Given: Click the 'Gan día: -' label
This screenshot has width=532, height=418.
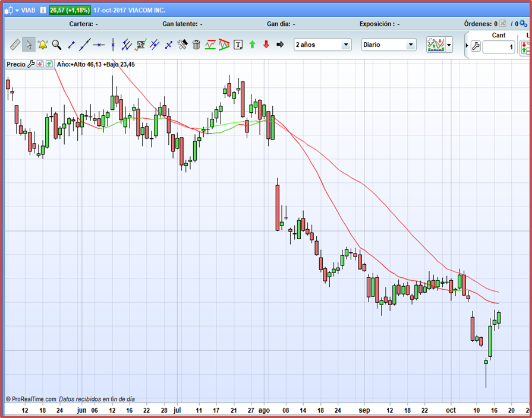Looking at the screenshot, I should pos(281,24).
